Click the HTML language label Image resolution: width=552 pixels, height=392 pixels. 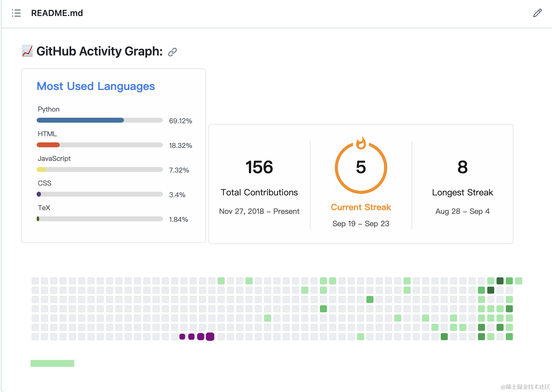tap(47, 134)
